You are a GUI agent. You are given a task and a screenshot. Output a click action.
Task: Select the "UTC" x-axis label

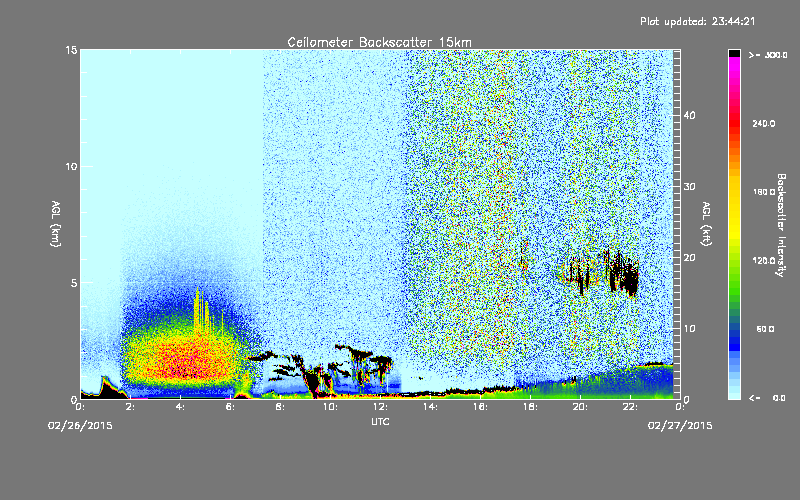(x=380, y=421)
